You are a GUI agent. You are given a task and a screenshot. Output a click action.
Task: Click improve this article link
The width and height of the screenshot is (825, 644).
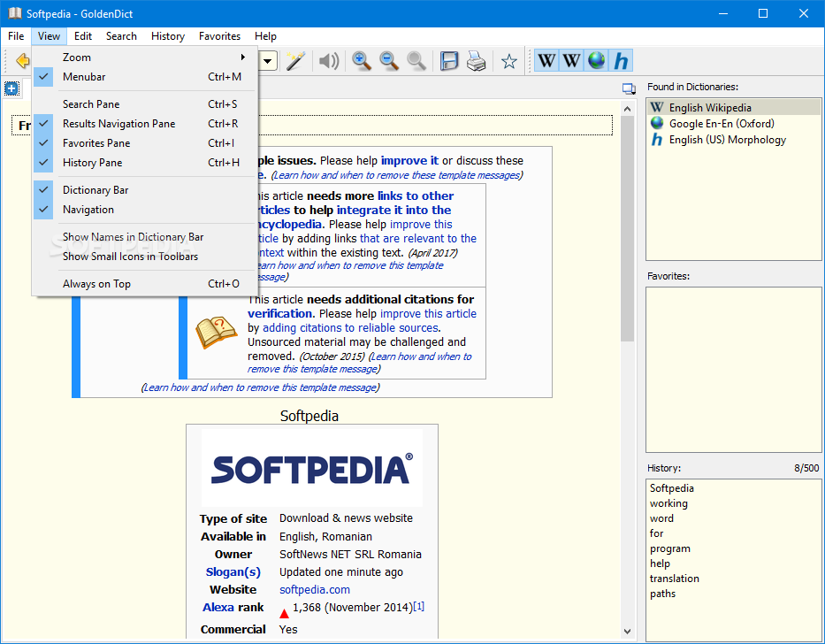pyautogui.click(x=428, y=313)
